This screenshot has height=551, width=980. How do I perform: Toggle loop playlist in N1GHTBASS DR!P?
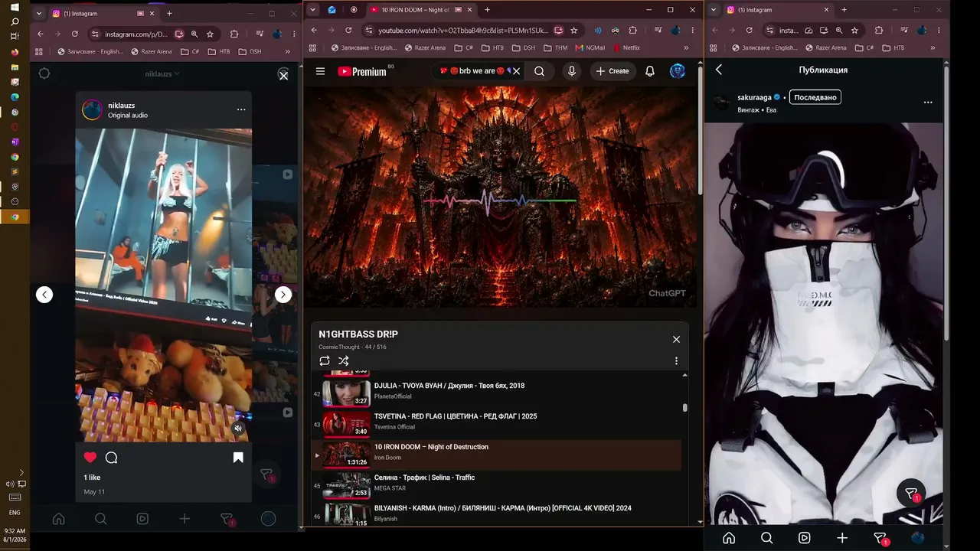325,360
